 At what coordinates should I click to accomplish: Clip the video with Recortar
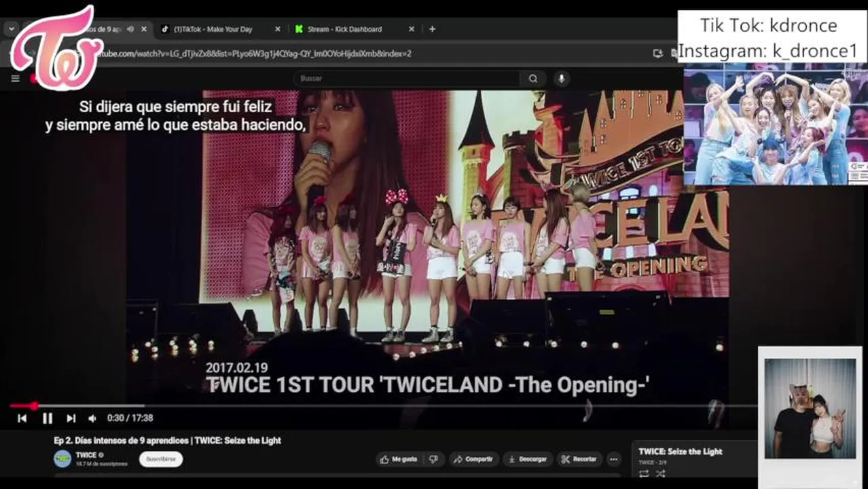pyautogui.click(x=579, y=459)
